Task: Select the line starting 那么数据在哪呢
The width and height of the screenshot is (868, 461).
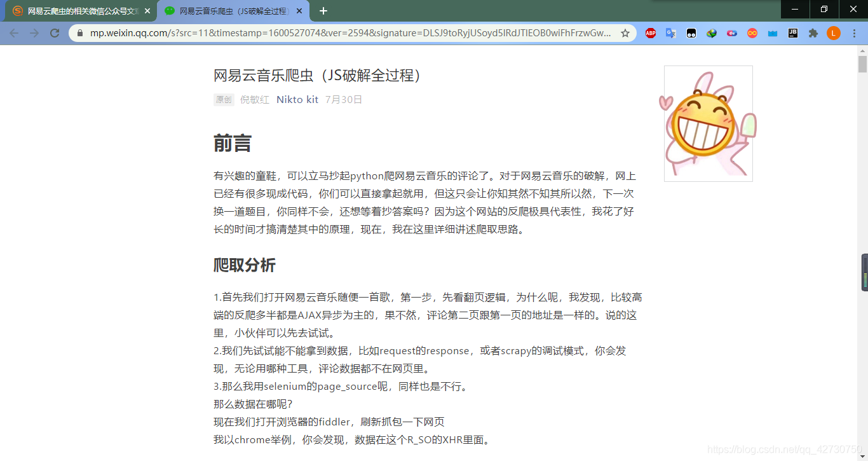Action: (253, 404)
